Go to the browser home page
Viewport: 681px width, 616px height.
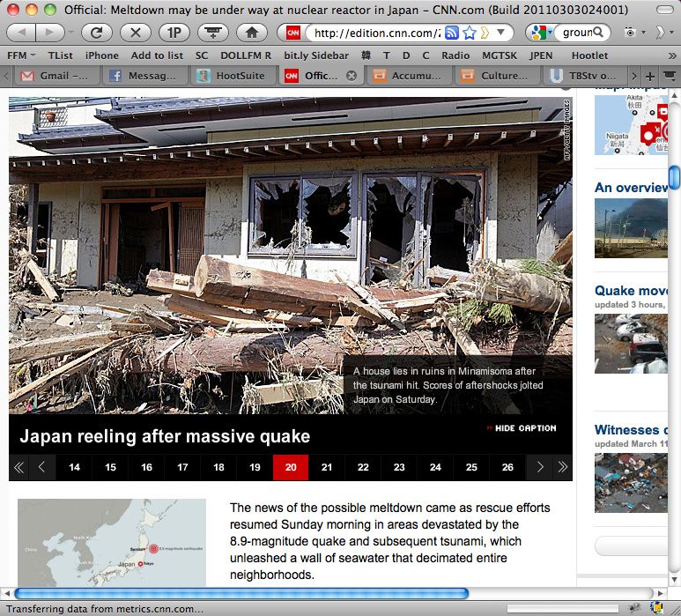click(x=251, y=33)
